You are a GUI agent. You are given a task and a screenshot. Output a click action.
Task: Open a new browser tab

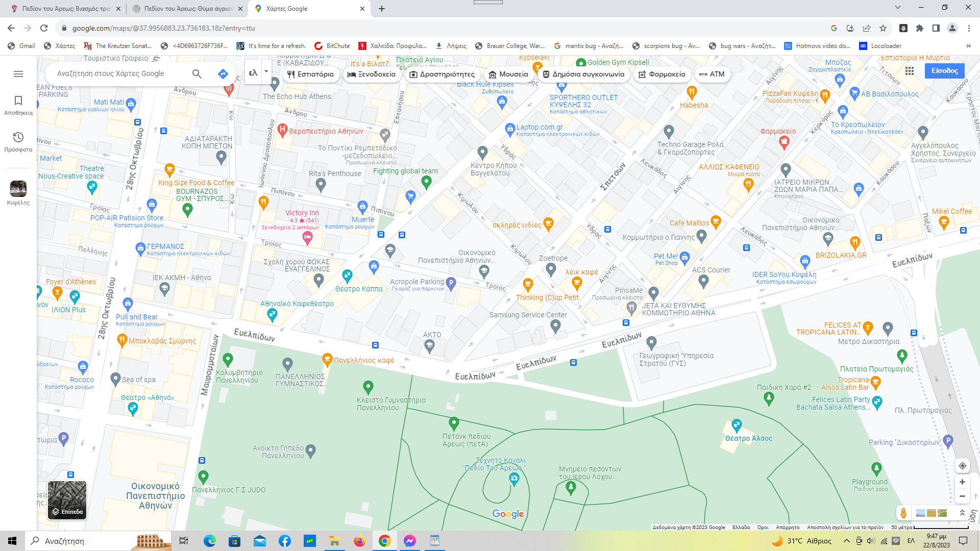pos(382,9)
